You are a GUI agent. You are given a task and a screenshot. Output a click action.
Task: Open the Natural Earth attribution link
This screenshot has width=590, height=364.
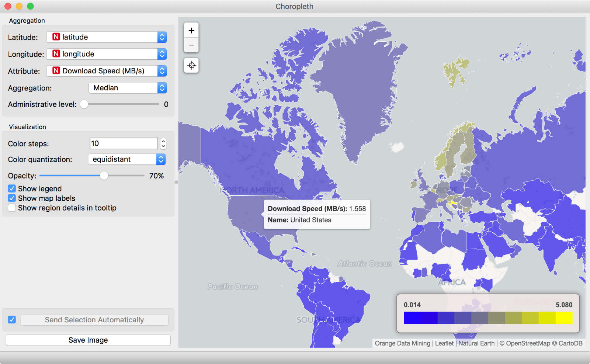pyautogui.click(x=476, y=343)
